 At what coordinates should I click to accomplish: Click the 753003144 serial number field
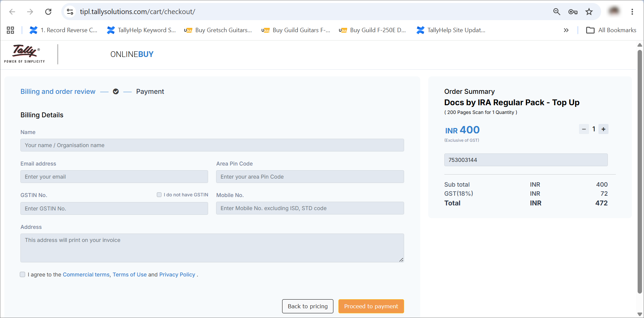coord(526,160)
